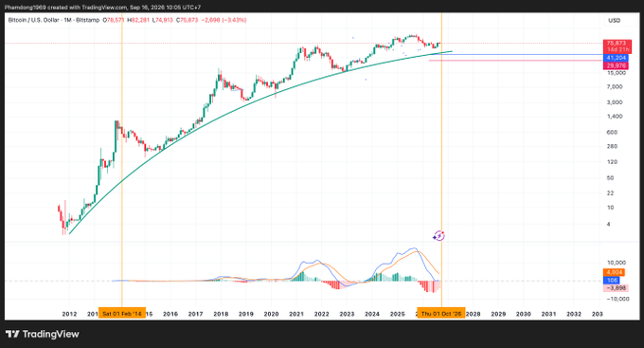Click the orange 4,004 MACD signal label
Screen dimensions: 644x348
[615, 272]
